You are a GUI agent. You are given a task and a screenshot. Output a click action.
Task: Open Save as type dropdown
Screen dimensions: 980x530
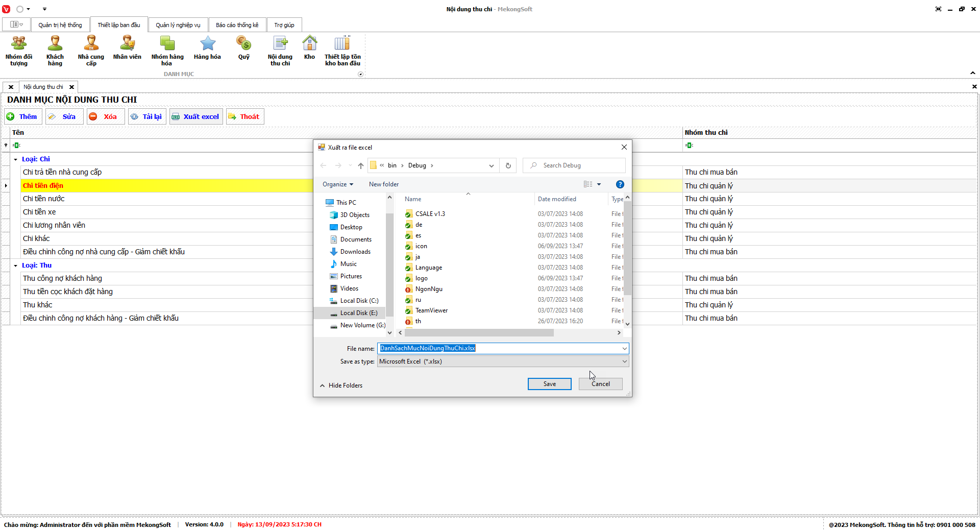click(x=503, y=362)
